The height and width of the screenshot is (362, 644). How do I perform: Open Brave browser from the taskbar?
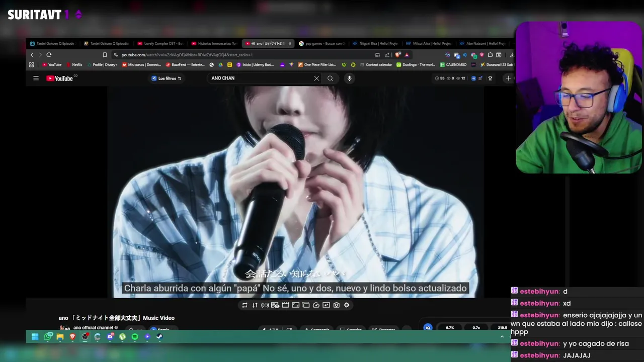[x=72, y=337]
